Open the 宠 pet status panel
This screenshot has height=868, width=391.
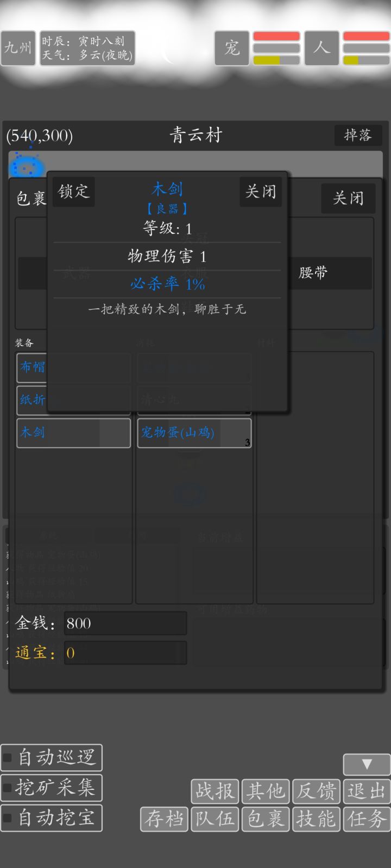232,48
